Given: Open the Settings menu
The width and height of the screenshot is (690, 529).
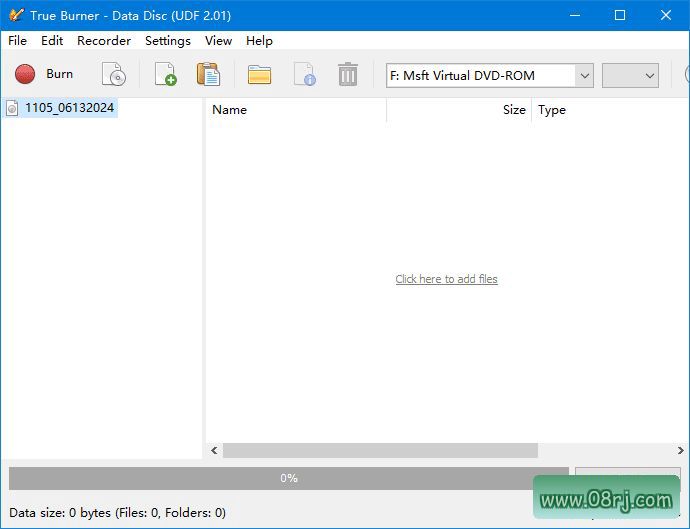Looking at the screenshot, I should (167, 41).
